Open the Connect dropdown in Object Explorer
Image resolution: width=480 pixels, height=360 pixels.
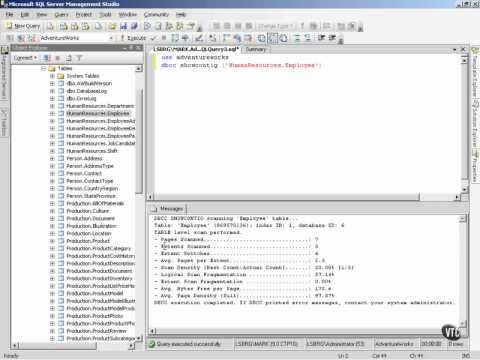tap(25, 58)
